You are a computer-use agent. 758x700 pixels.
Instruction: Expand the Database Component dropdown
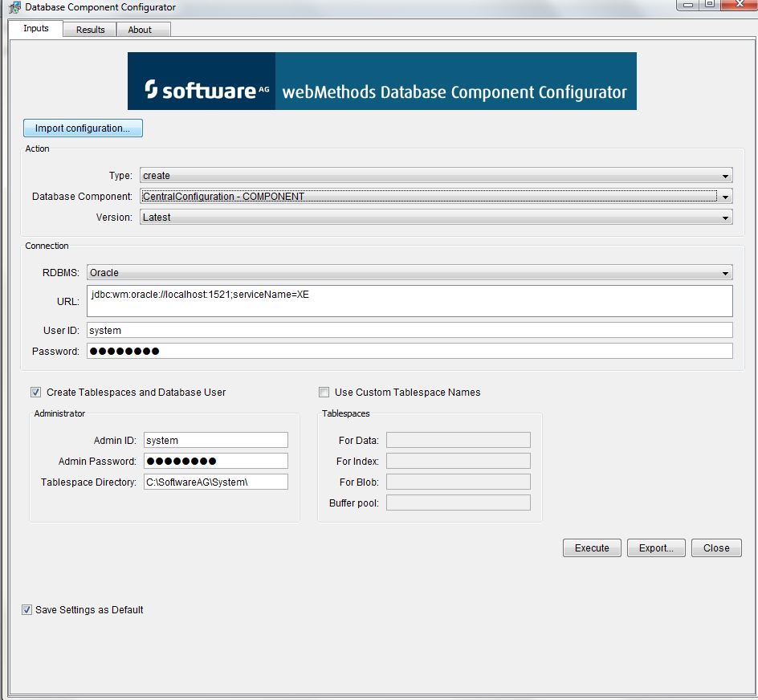pos(436,196)
